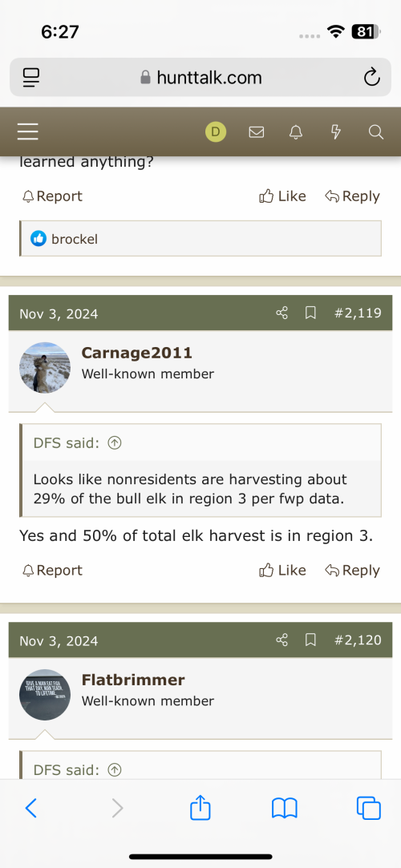The image size is (401, 868).
Task: Open the Safari bookmarks book icon
Action: click(285, 808)
